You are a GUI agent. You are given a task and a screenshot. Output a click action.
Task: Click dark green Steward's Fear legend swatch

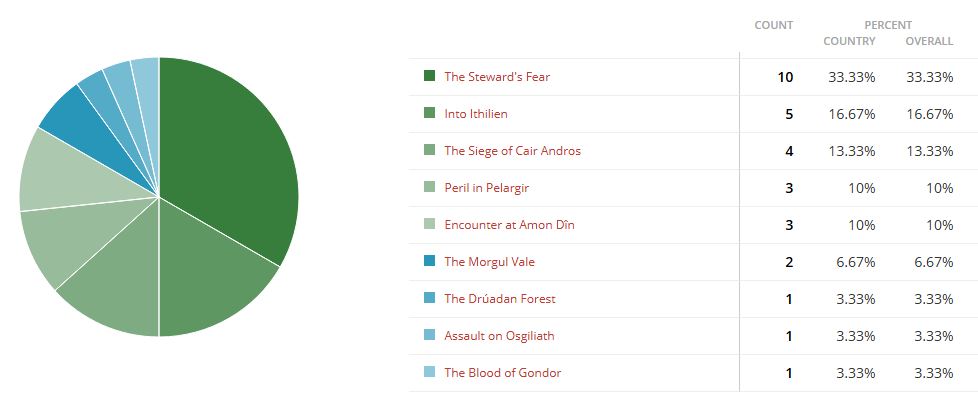[x=429, y=76]
